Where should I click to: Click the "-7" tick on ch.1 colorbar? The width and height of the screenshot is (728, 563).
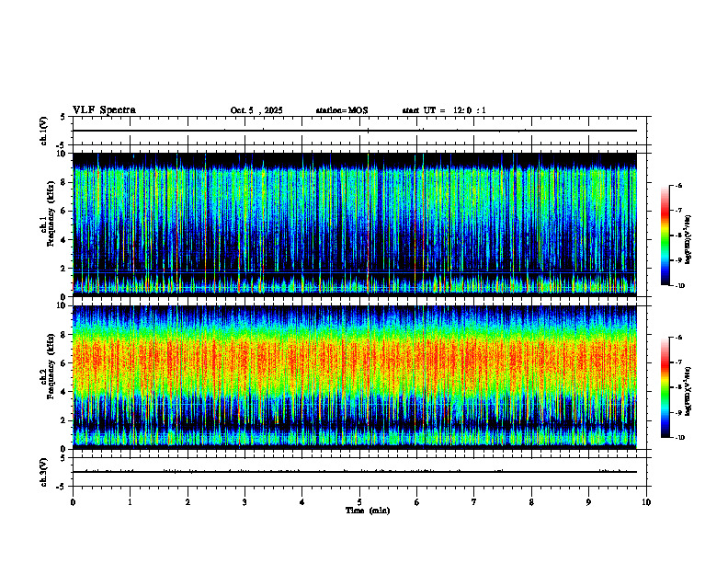pyautogui.click(x=678, y=211)
